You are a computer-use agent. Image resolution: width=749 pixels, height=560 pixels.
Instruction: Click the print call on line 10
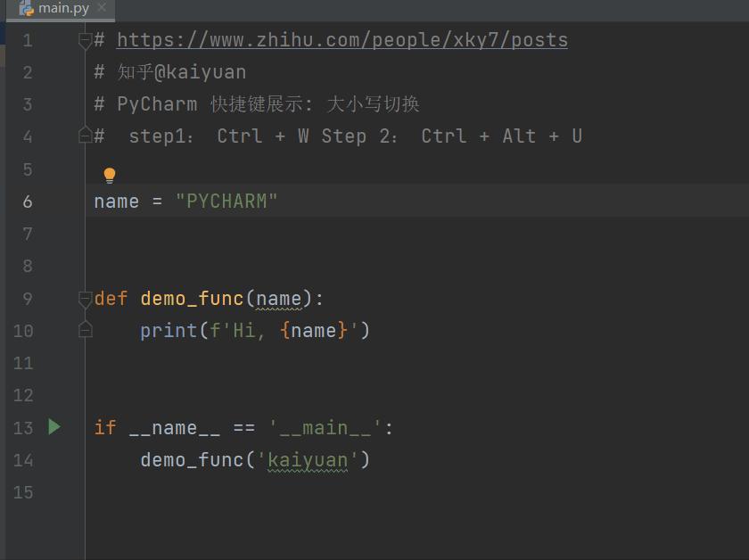click(169, 331)
